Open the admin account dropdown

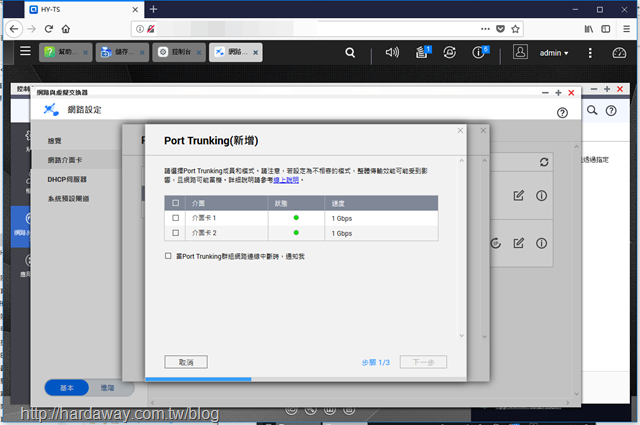pyautogui.click(x=554, y=53)
